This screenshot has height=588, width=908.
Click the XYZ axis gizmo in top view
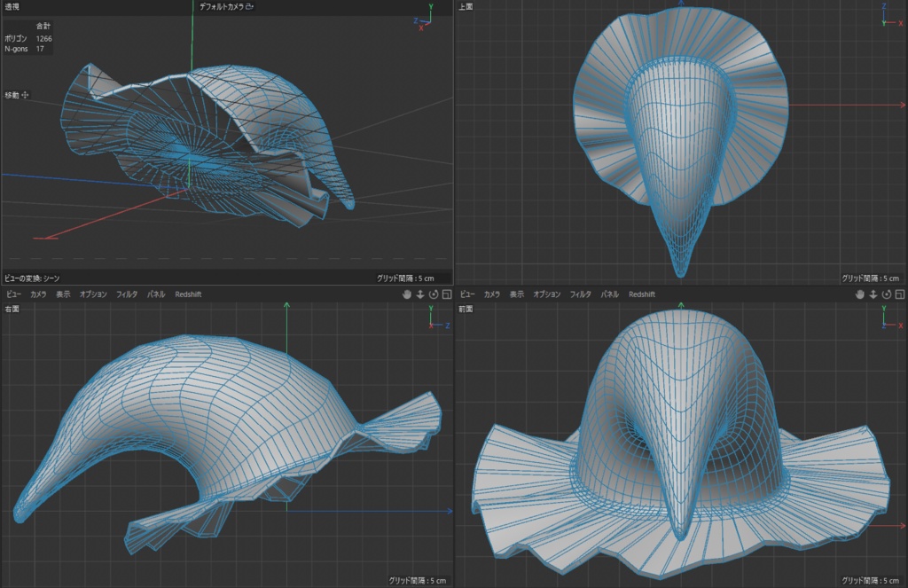[x=888, y=18]
